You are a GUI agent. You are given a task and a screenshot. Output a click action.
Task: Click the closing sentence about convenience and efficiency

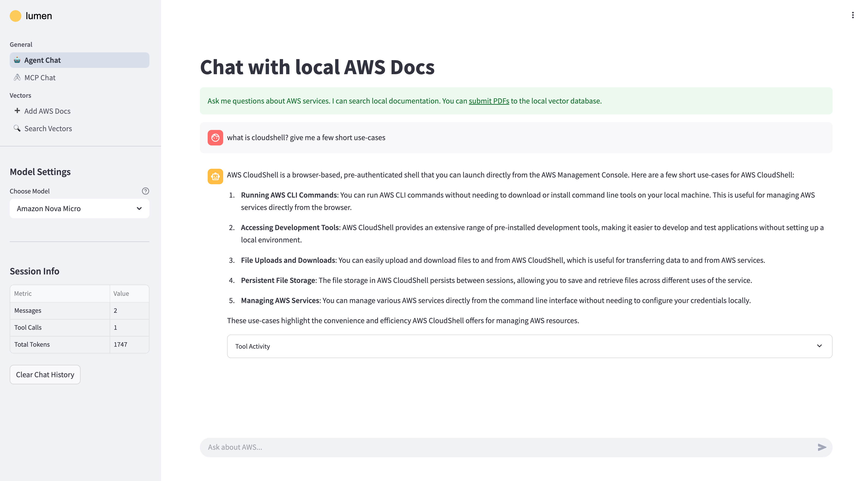(x=403, y=320)
